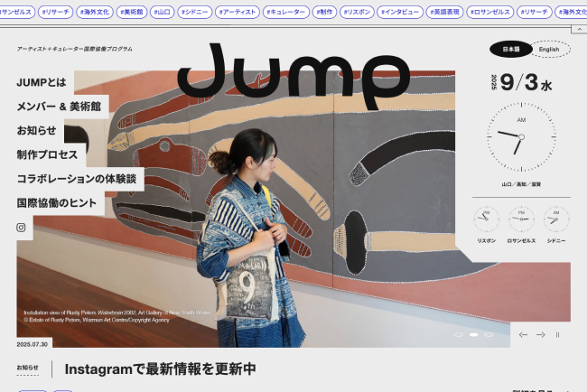
Task: Click the #インタビュー tag
Action: pyautogui.click(x=400, y=12)
